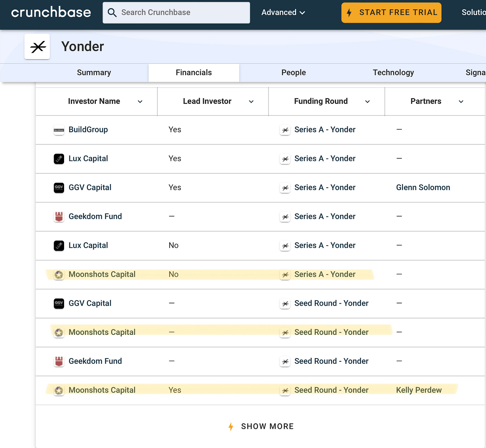
Task: Open the Partners column dropdown
Action: click(461, 102)
